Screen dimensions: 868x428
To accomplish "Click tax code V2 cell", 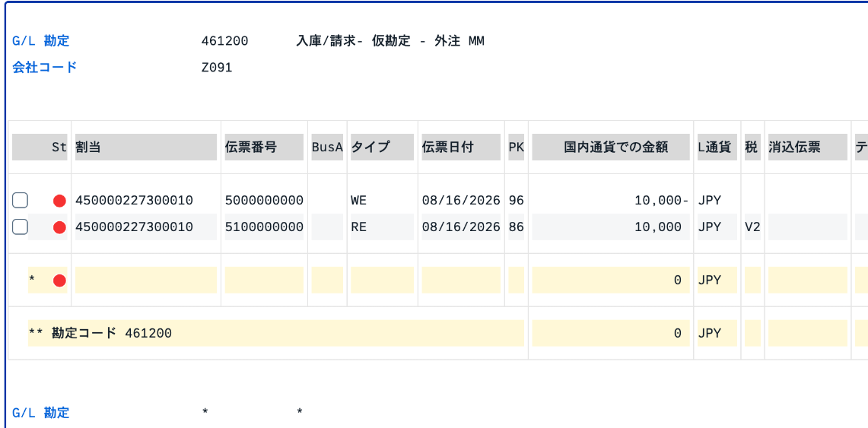I will coord(752,227).
